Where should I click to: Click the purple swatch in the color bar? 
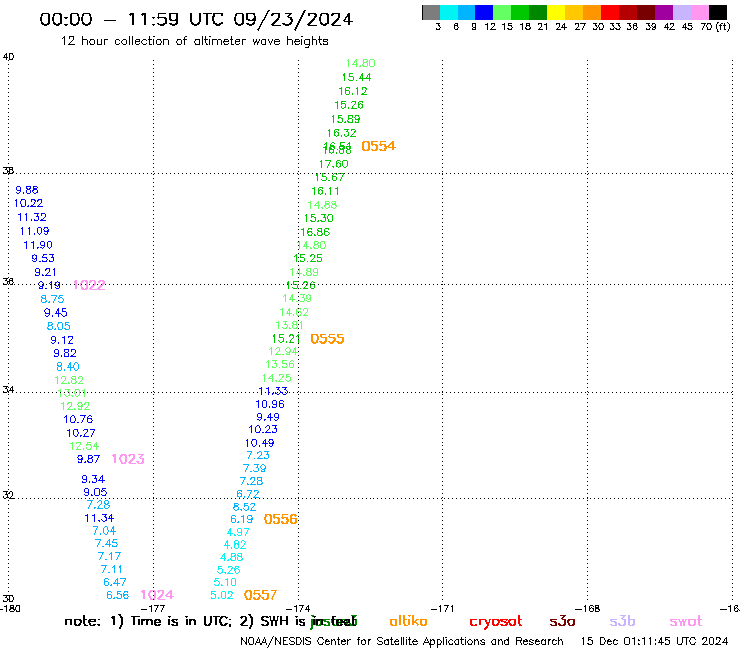664,12
